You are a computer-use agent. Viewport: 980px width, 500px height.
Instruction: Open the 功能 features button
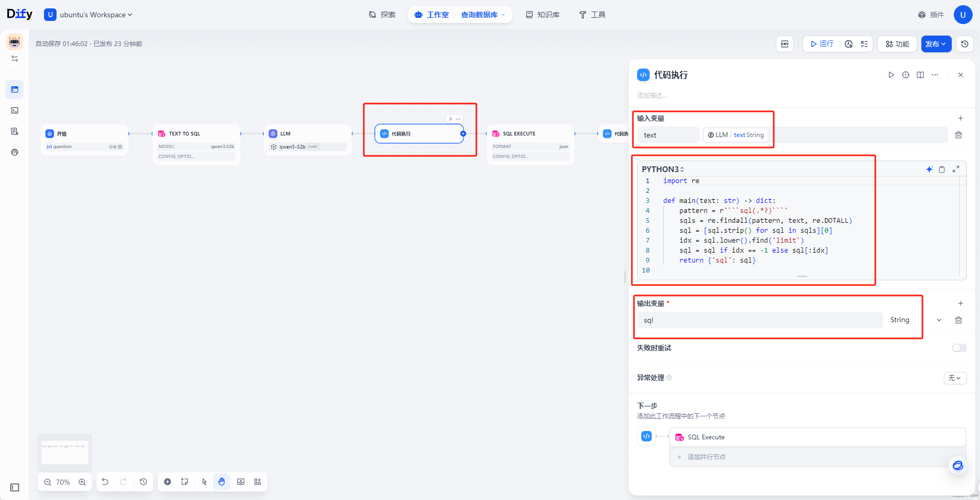pos(897,44)
